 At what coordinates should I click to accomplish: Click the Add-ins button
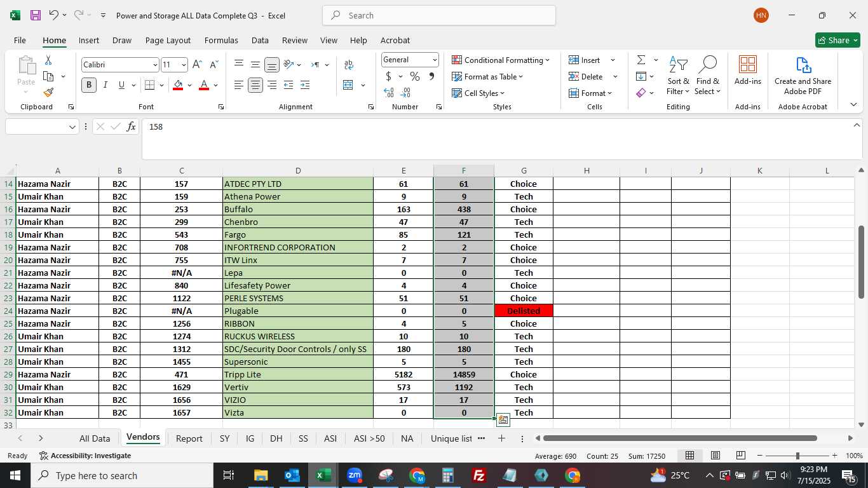click(748, 71)
